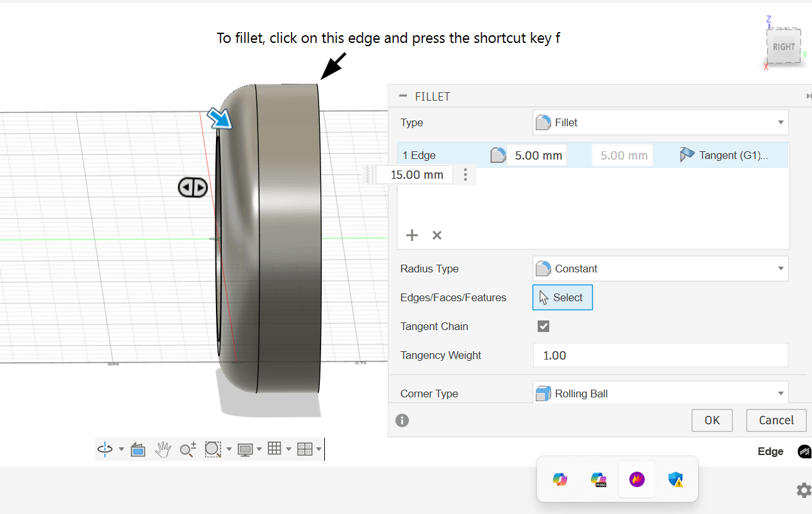The width and height of the screenshot is (812, 514).
Task: Activate the Pan hand tool
Action: click(x=163, y=450)
